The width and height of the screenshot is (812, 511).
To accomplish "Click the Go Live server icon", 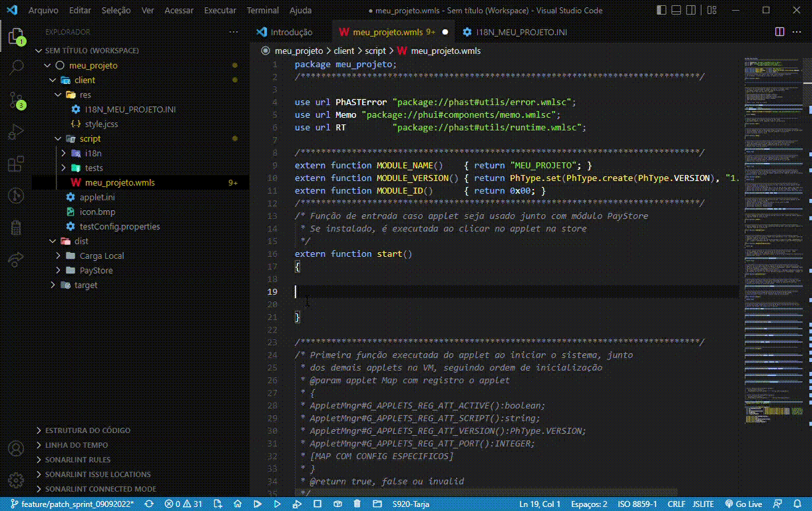I will click(739, 503).
